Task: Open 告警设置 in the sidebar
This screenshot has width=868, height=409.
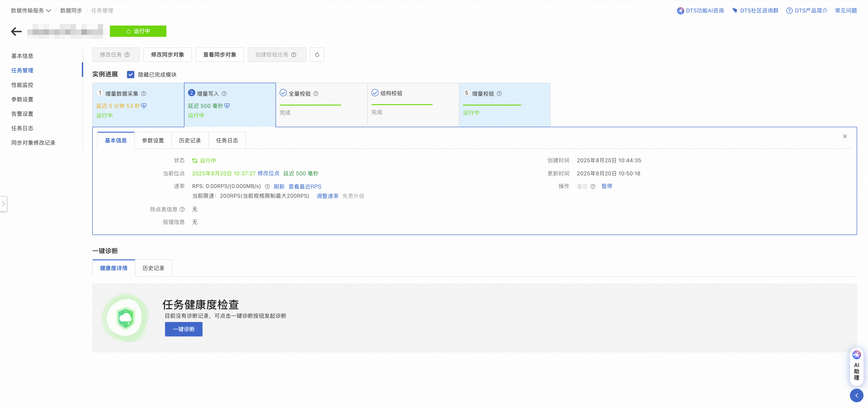Action: [x=22, y=114]
